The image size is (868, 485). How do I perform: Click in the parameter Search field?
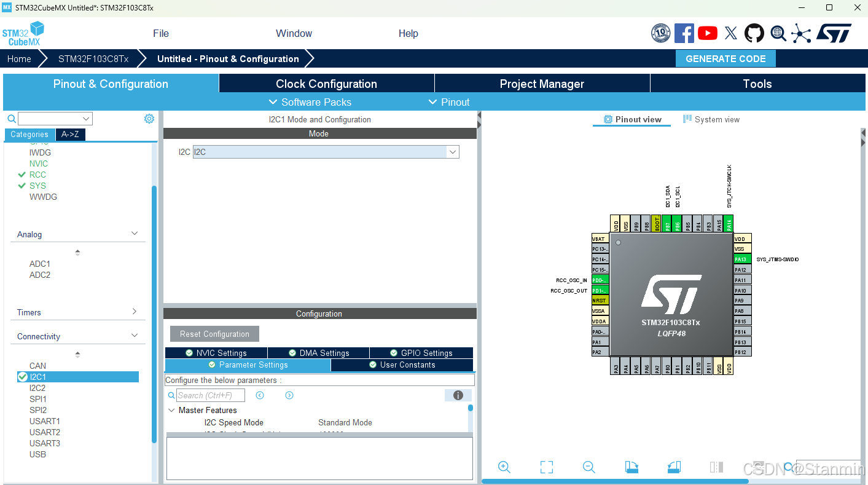point(211,395)
